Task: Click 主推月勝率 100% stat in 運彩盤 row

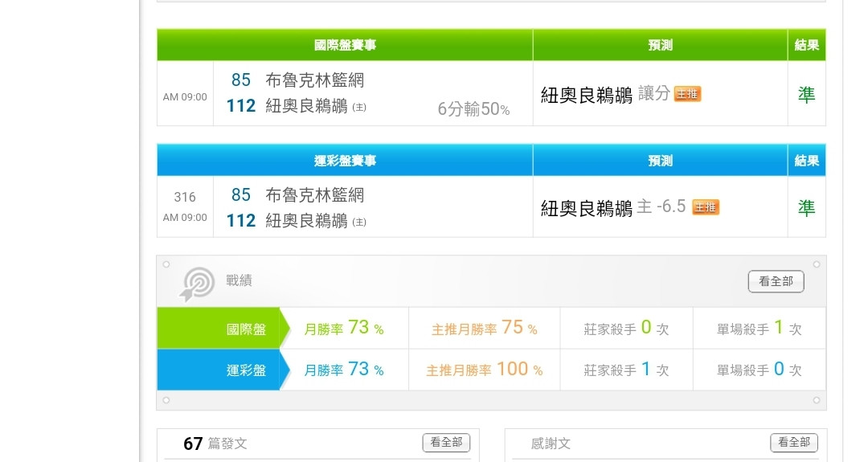Action: pyautogui.click(x=484, y=370)
